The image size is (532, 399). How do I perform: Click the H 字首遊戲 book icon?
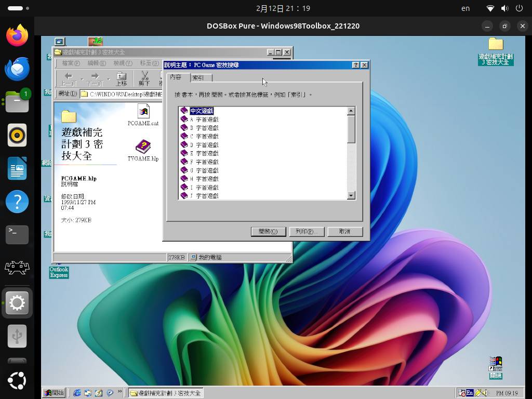coord(184,179)
